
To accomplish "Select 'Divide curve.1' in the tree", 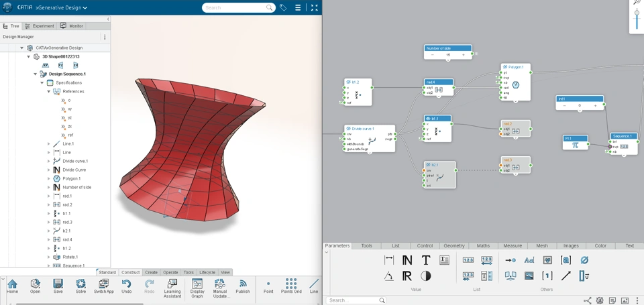I will tap(75, 161).
